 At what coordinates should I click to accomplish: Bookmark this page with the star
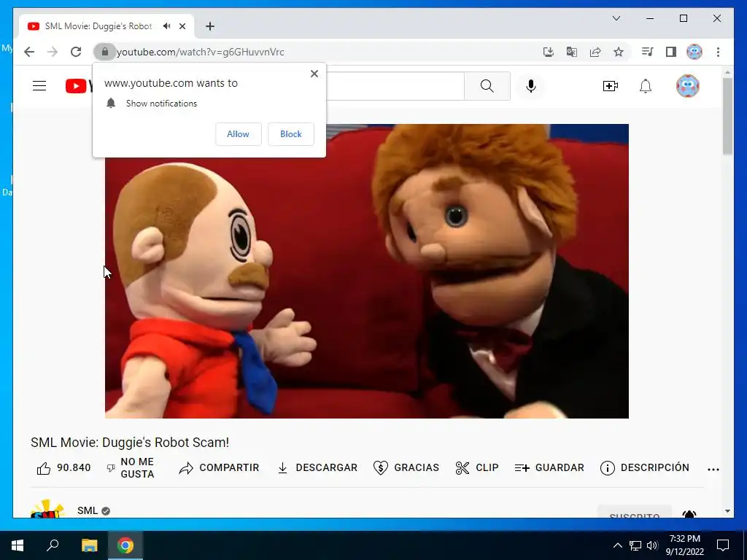click(x=619, y=52)
